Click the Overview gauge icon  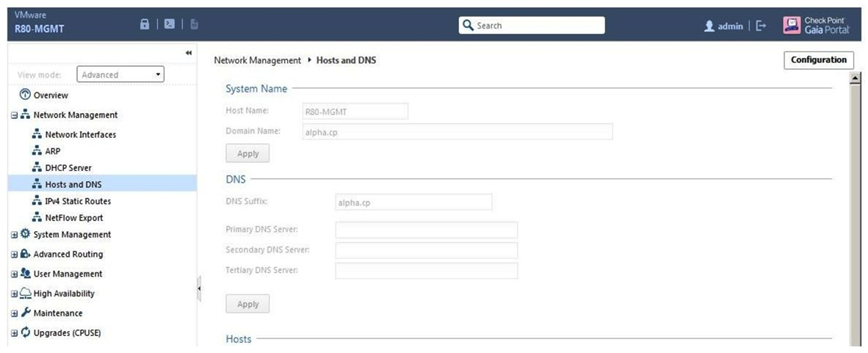coord(25,95)
